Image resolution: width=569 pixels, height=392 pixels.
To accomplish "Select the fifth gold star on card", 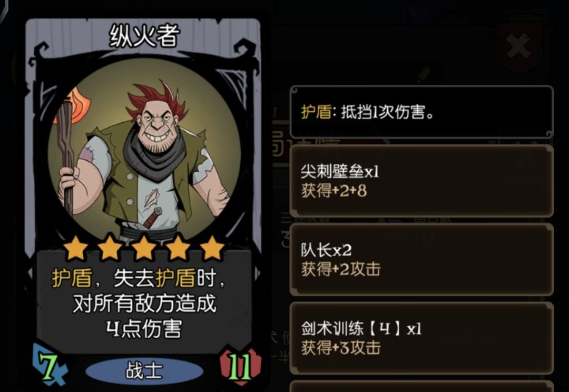I will (x=212, y=248).
